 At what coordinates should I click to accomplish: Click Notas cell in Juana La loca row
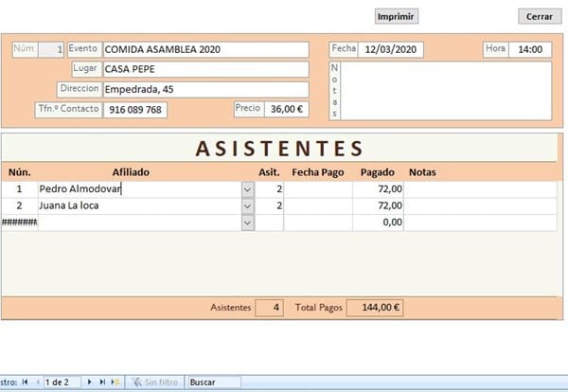[x=480, y=205]
